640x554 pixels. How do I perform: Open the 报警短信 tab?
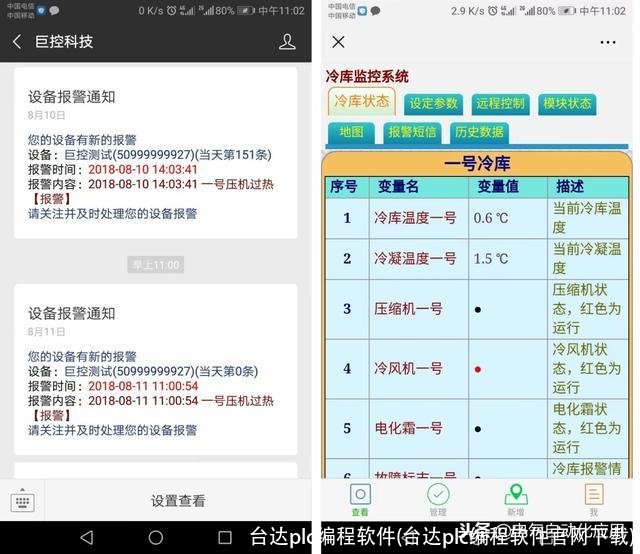click(412, 132)
